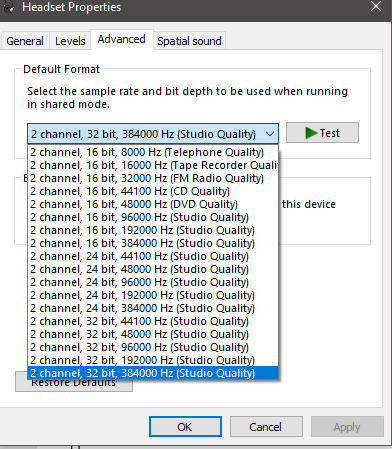The height and width of the screenshot is (449, 392).
Task: Click the Test button with play icon
Action: click(322, 133)
